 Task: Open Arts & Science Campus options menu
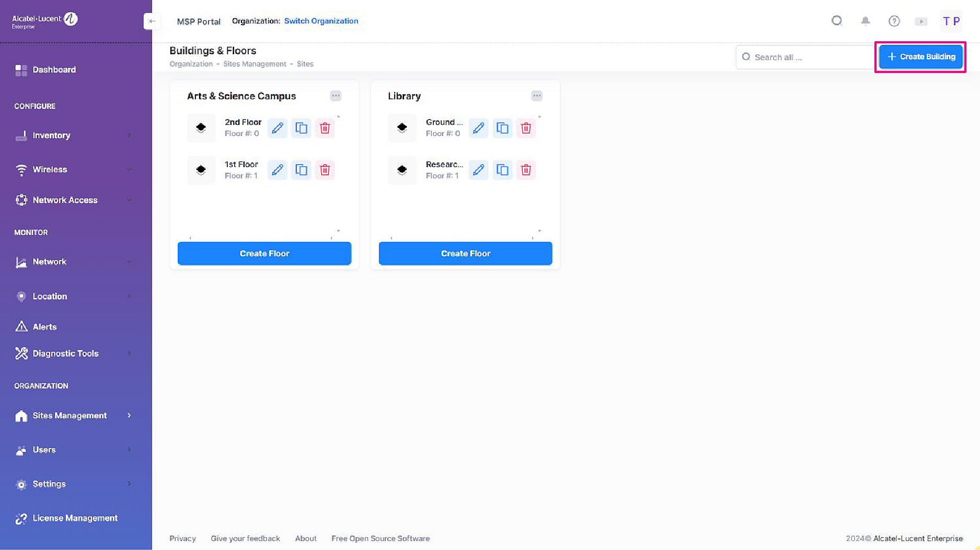tap(336, 96)
